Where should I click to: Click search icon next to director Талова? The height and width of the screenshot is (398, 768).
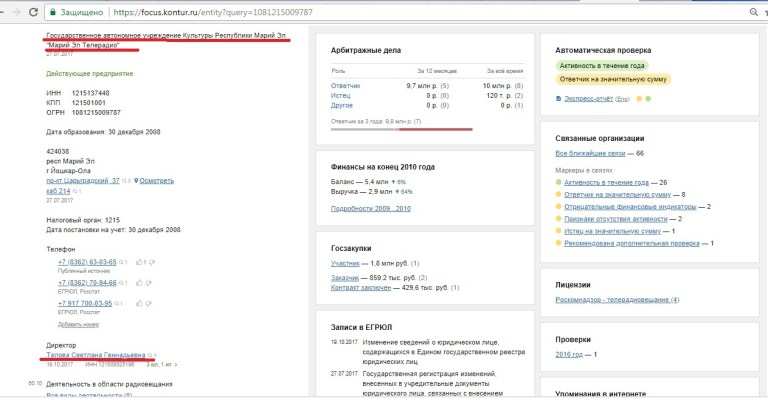(150, 355)
